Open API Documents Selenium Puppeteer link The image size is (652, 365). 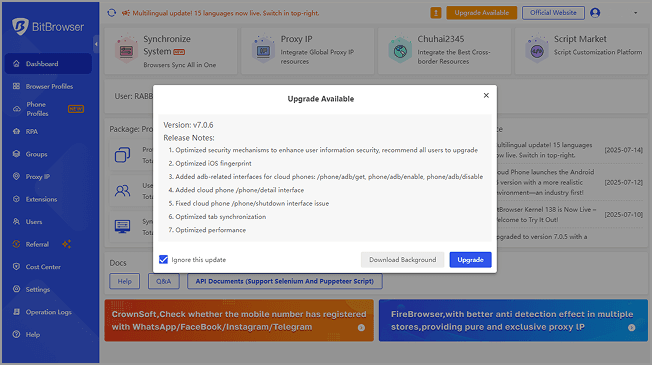(285, 281)
